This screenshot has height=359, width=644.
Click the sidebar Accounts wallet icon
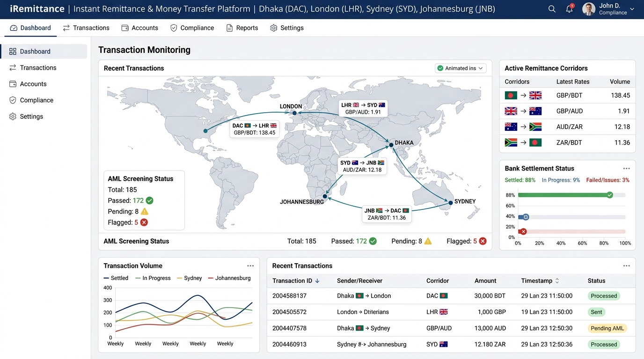(13, 84)
